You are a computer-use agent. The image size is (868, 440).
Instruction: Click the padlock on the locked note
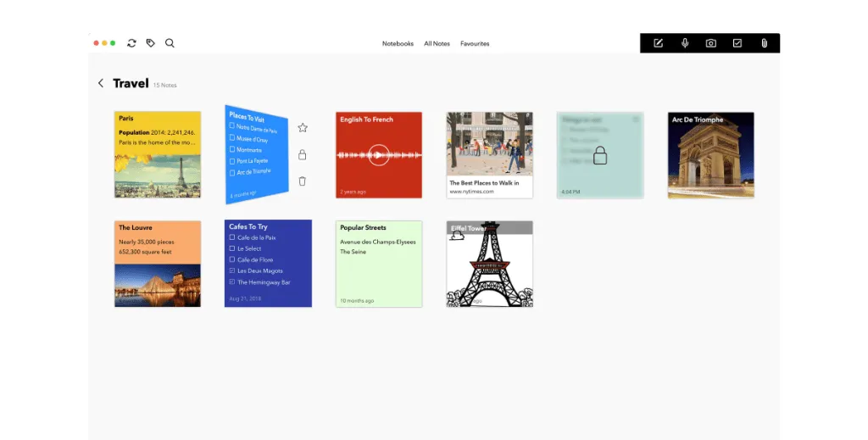coord(600,155)
